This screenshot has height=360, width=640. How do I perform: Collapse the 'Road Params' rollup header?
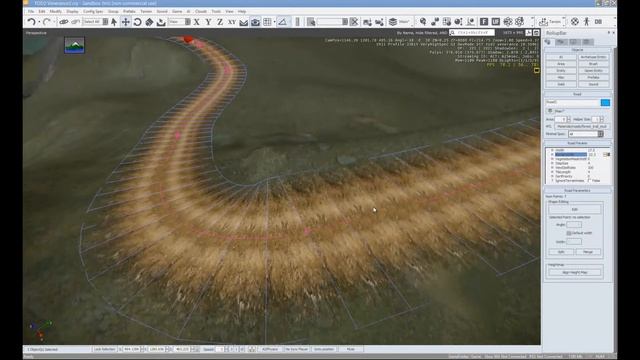pyautogui.click(x=577, y=143)
